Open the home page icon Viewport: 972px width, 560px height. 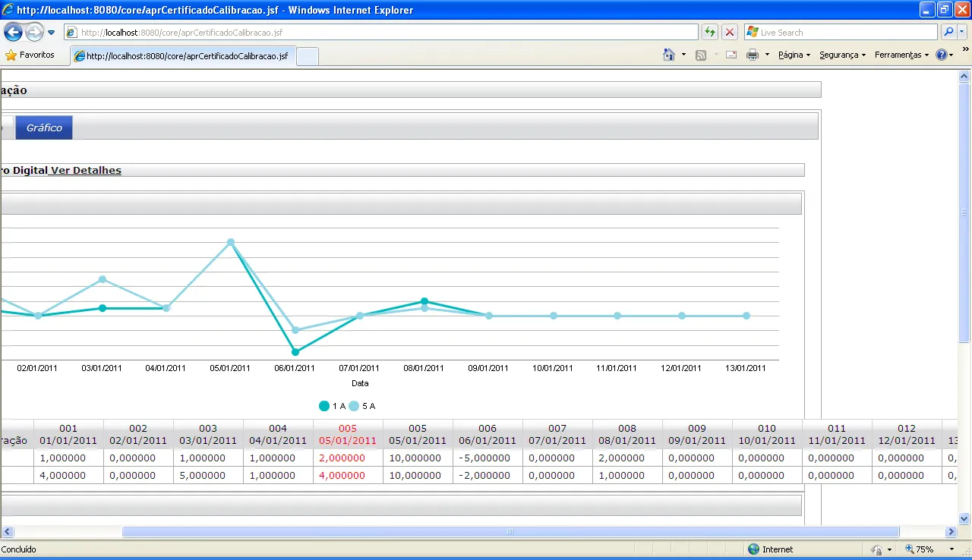[669, 55]
